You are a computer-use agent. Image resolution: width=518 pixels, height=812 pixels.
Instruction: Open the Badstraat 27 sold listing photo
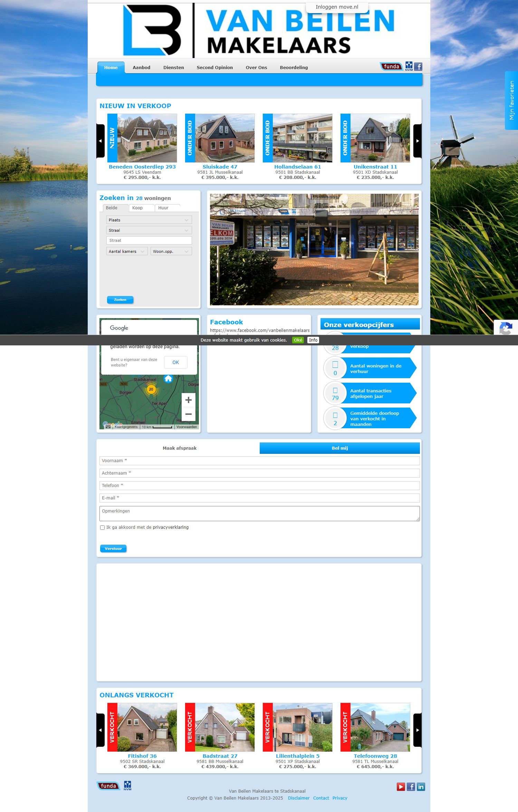220,727
